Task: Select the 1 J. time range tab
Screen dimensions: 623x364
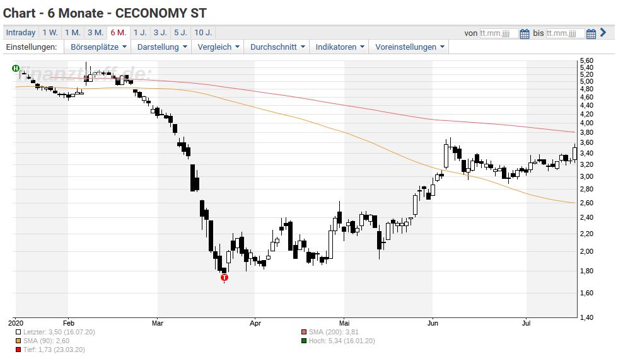Action: (x=140, y=33)
